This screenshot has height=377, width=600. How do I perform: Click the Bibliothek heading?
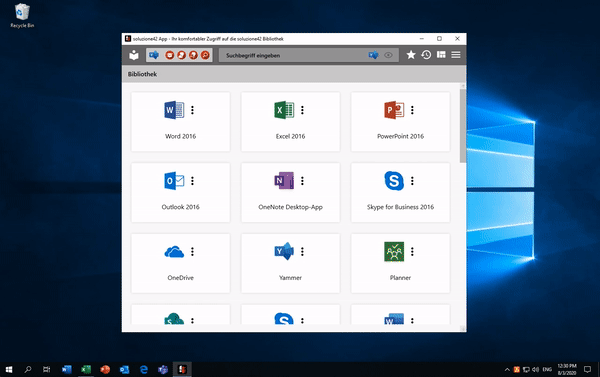pos(142,74)
